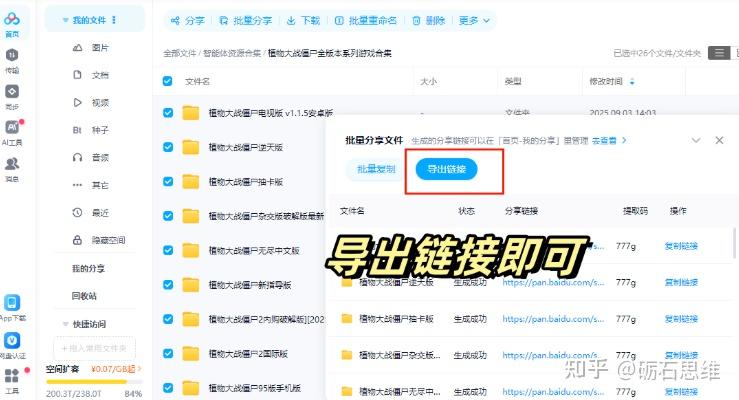This screenshot has height=400, width=739.
Task: Toggle the select-all checkbox in header
Action: 167,81
